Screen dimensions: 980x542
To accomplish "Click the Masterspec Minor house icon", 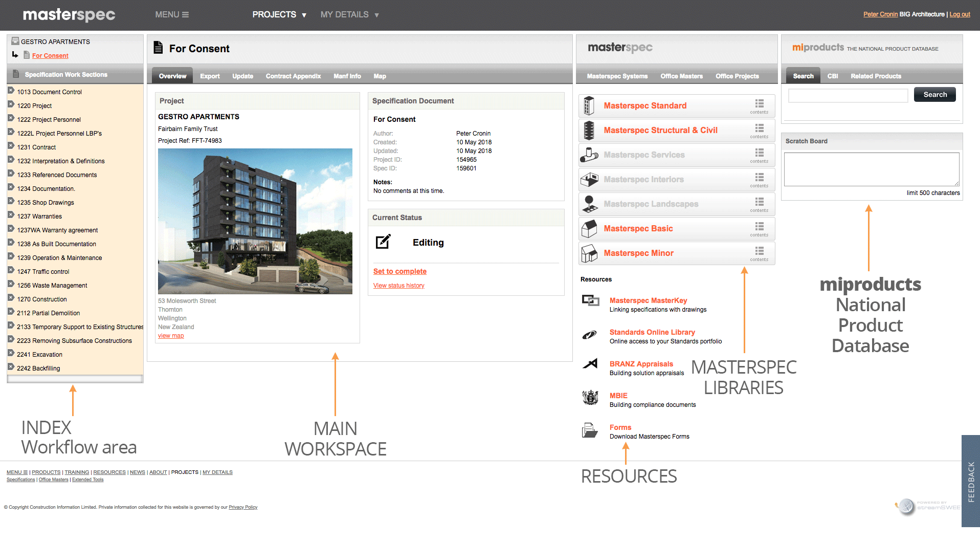I will (589, 253).
